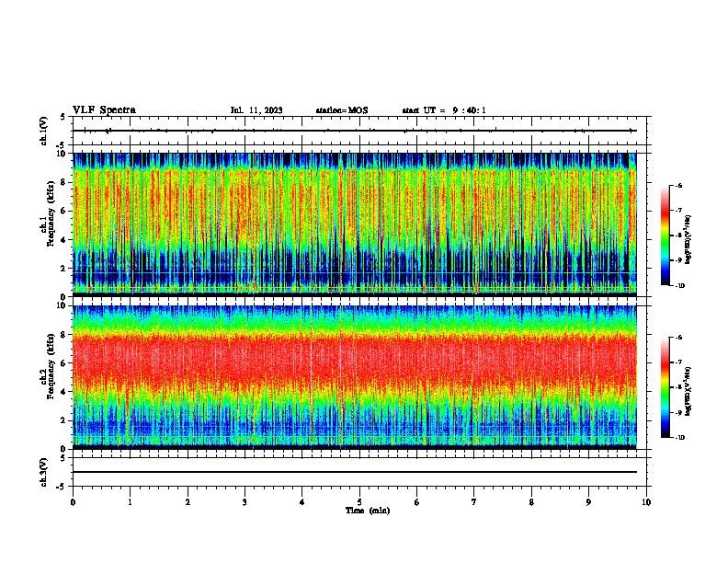Viewport: 728px width, 563px height.
Task: Click the '7' tick on Time axis
Action: [x=474, y=502]
